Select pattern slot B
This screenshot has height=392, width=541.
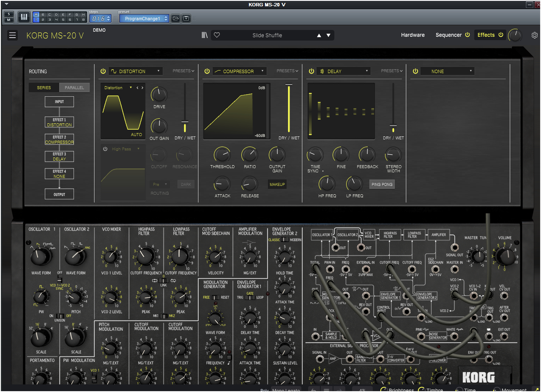click(43, 14)
